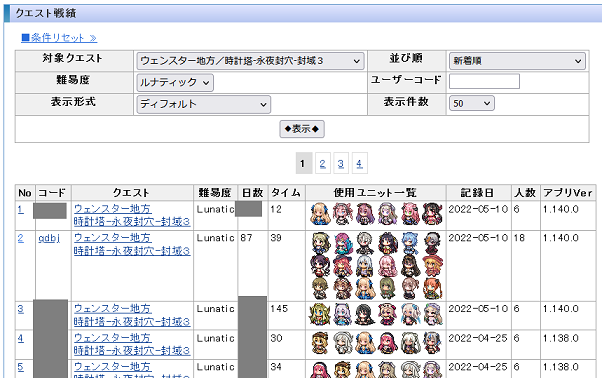Open the row 3 quest link ウェンスター地方
The width and height of the screenshot is (602, 378).
pos(112,309)
